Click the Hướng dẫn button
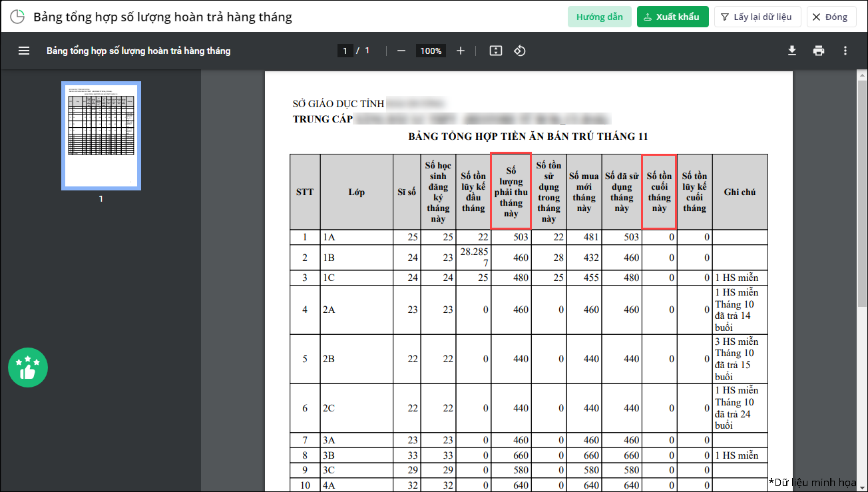Viewport: 868px width, 492px height. click(x=599, y=17)
